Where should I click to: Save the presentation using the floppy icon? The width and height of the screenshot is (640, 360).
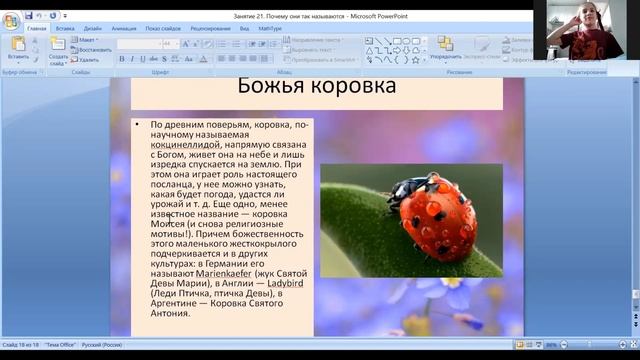coord(29,16)
